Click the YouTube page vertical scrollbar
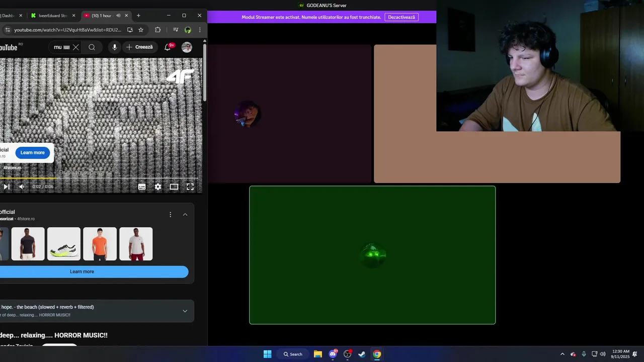The width and height of the screenshot is (644, 362). click(205, 73)
